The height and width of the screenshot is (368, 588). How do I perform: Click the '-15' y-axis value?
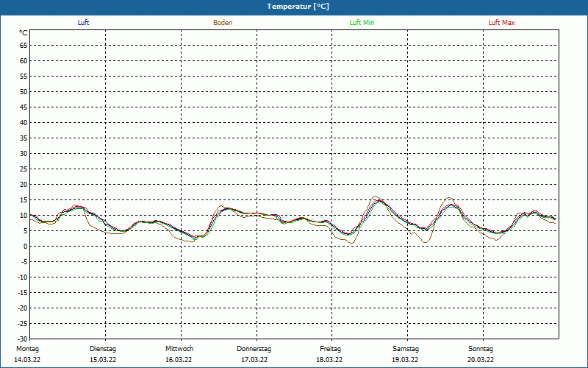coord(22,293)
